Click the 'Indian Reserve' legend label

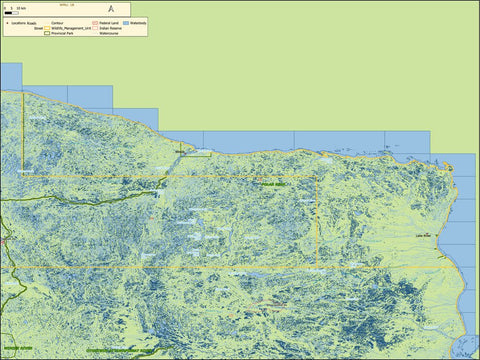(x=111, y=28)
